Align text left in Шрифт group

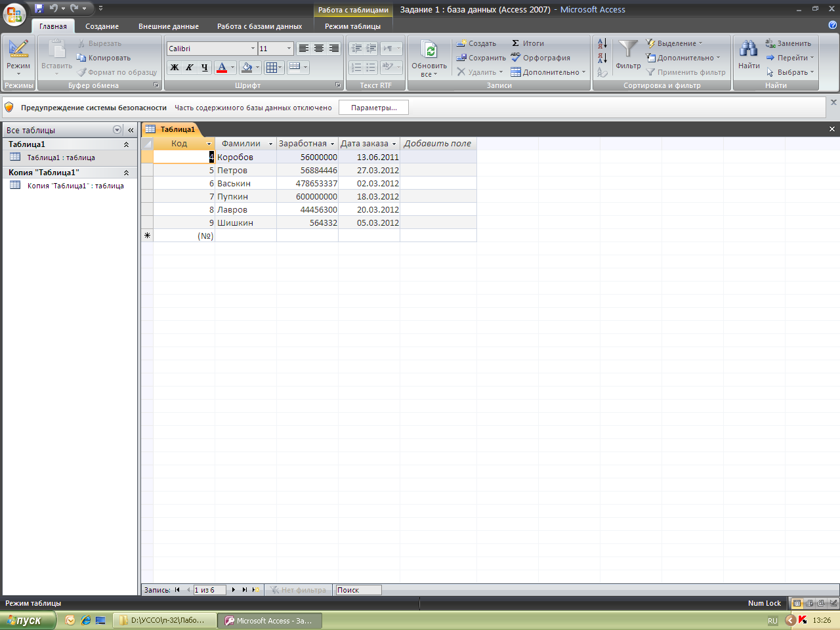pyautogui.click(x=303, y=49)
